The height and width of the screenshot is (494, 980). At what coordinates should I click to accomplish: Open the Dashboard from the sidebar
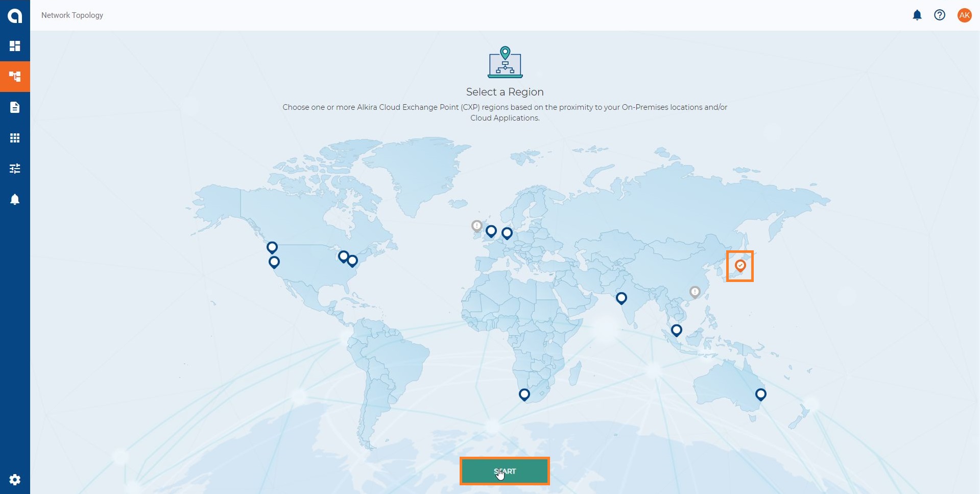pos(15,46)
